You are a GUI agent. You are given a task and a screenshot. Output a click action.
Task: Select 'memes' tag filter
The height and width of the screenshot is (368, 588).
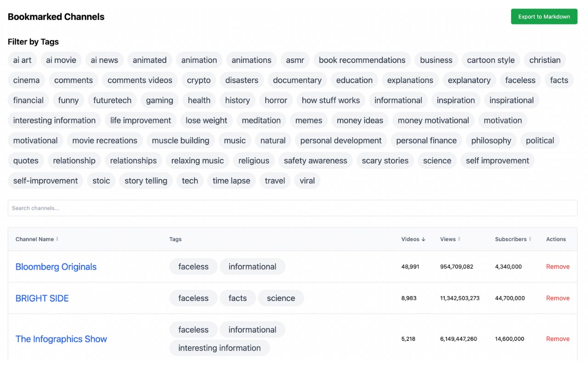click(x=309, y=121)
